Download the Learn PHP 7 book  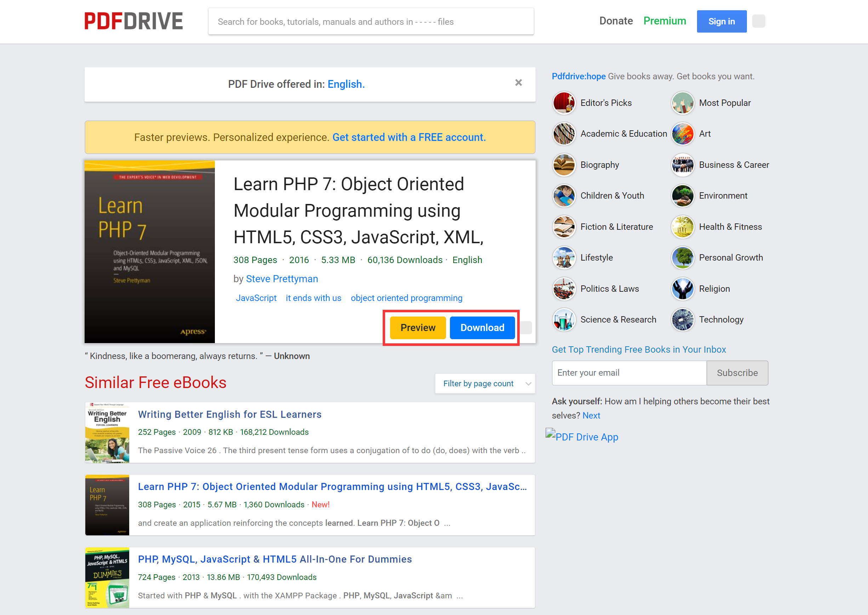[482, 328]
